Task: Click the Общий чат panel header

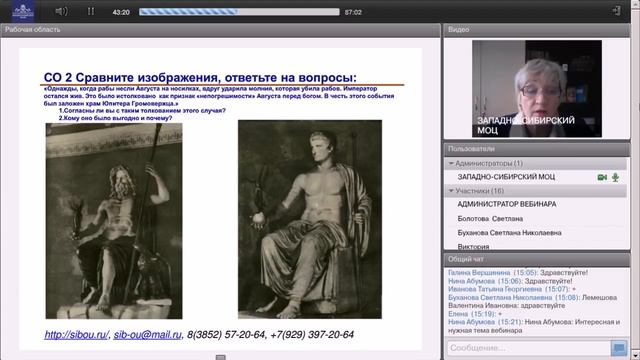Action: pos(537,259)
